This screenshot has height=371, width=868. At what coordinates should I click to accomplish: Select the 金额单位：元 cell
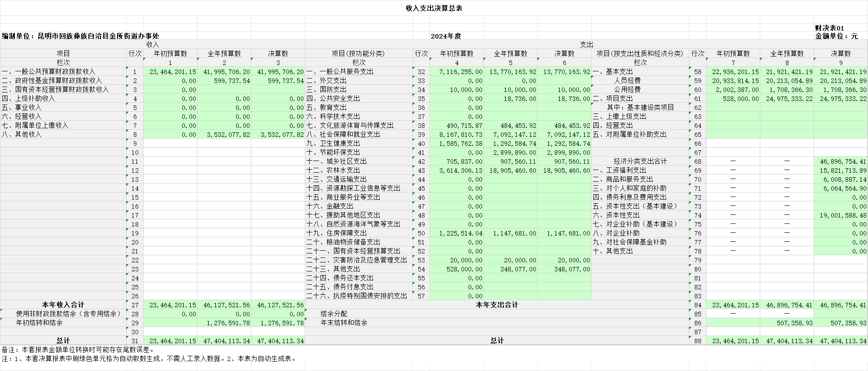(x=836, y=36)
